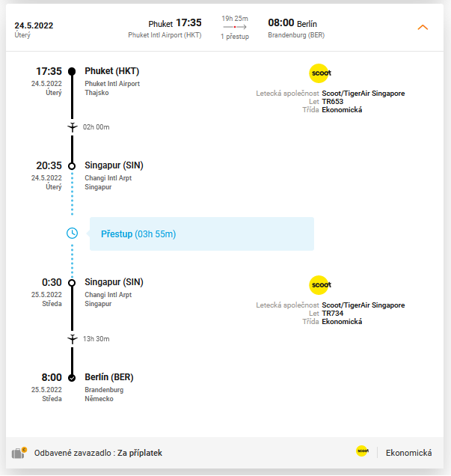Click the Berlin arrival checkmark marker
The height and width of the screenshot is (476, 451).
[72, 378]
